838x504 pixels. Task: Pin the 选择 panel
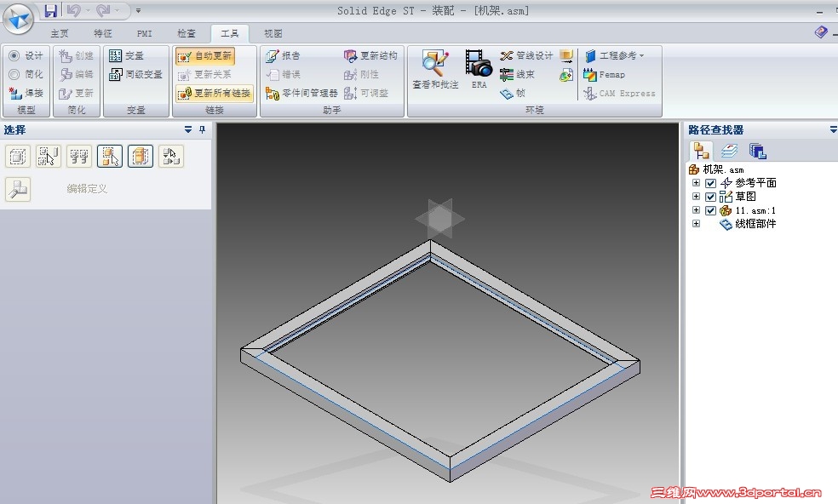(x=202, y=129)
